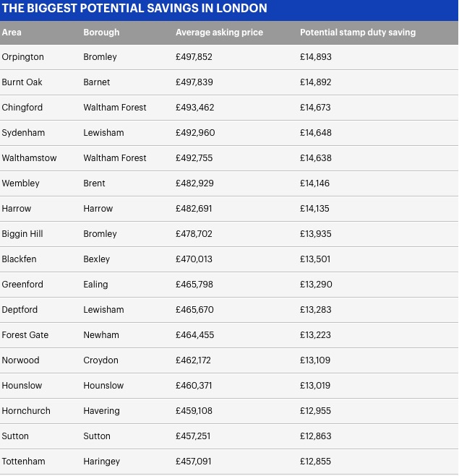Select the Deptford area cell
Viewport: 459px width, 476px height.
[x=20, y=310]
